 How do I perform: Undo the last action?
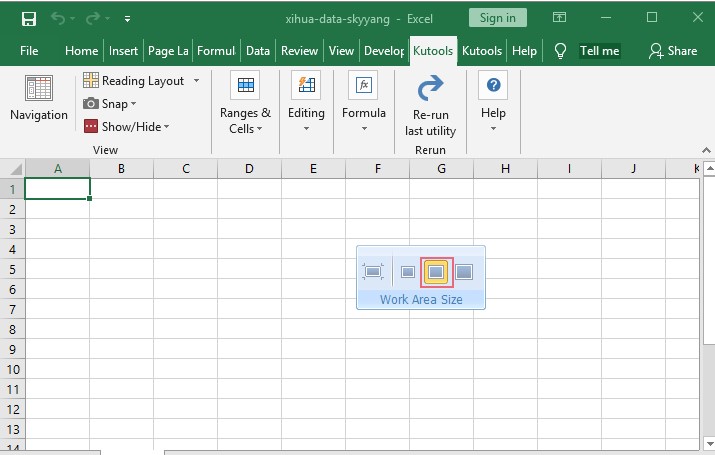pyautogui.click(x=58, y=18)
